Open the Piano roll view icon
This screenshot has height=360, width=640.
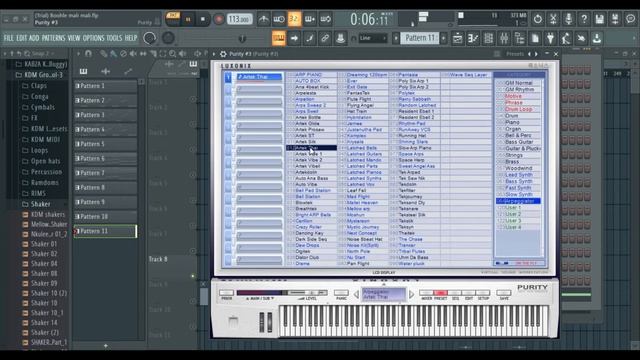click(x=473, y=38)
